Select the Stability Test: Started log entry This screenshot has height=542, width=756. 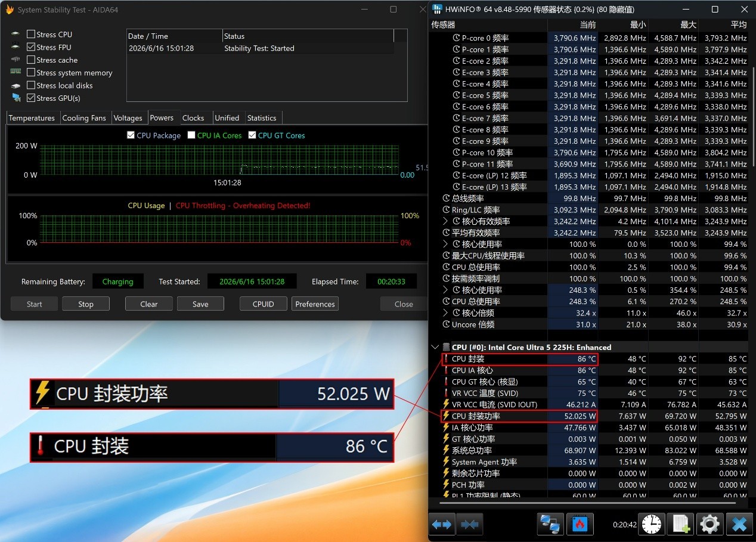coord(260,48)
